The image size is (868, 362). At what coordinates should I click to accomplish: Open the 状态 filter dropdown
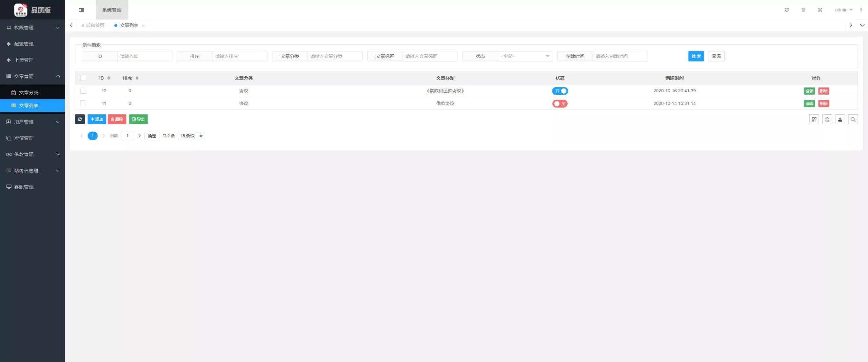(525, 56)
